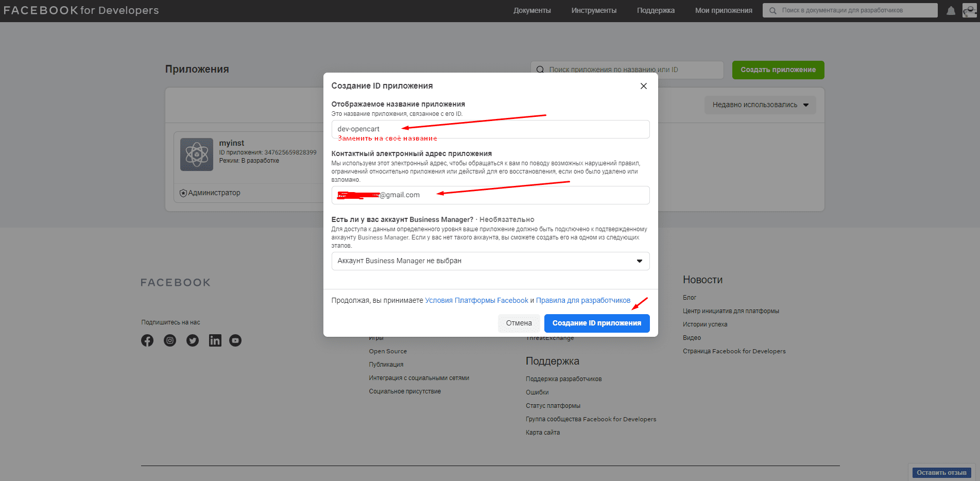
Task: Click the Отмена button
Action: [x=519, y=323]
